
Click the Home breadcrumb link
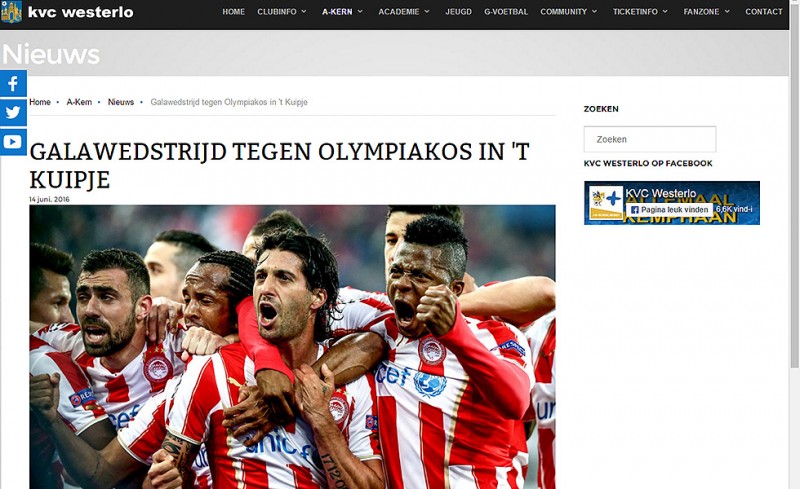coord(40,102)
